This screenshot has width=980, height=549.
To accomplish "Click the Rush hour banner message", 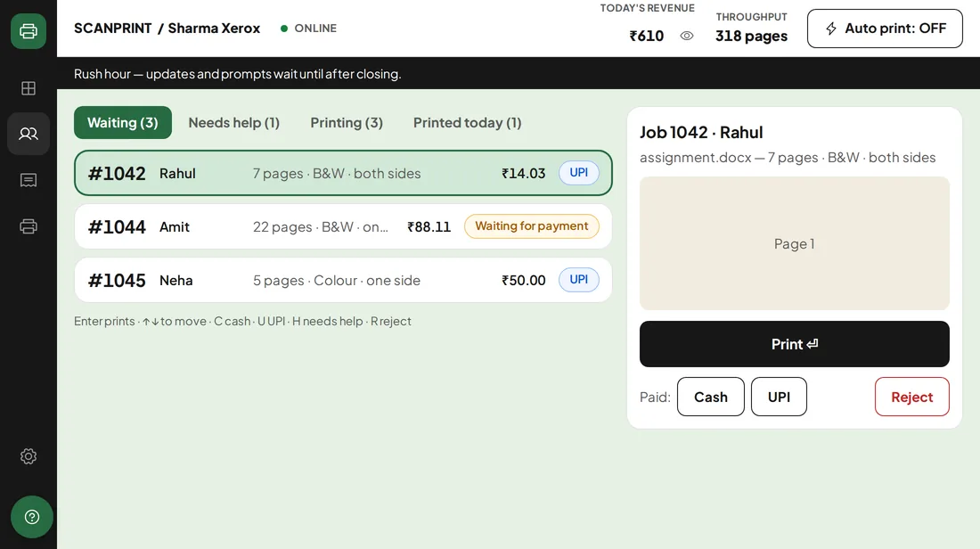I will coord(238,74).
